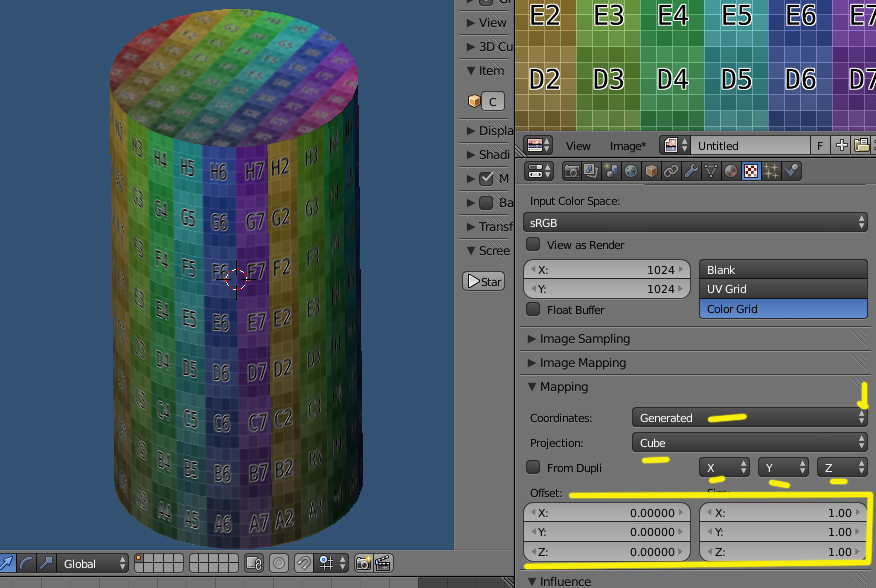Open the Projection dropdown set to Cube
Screen dimensions: 876x588
(748, 442)
